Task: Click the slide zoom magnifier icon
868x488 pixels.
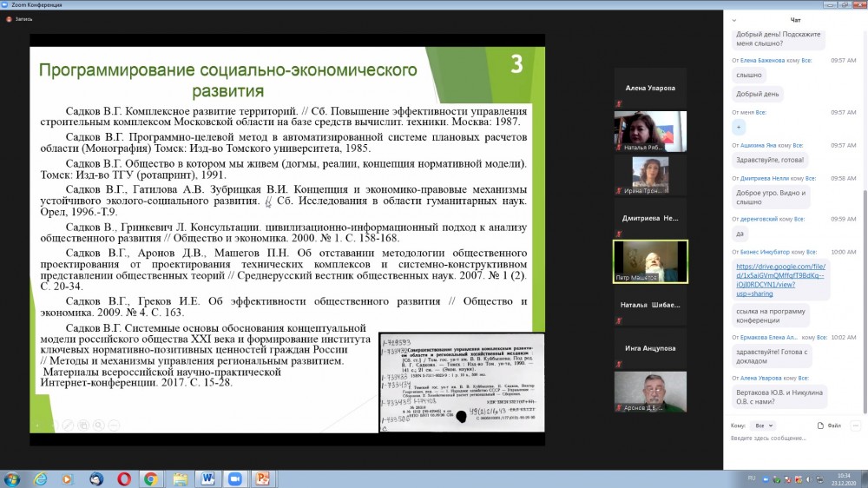Action: [99, 425]
